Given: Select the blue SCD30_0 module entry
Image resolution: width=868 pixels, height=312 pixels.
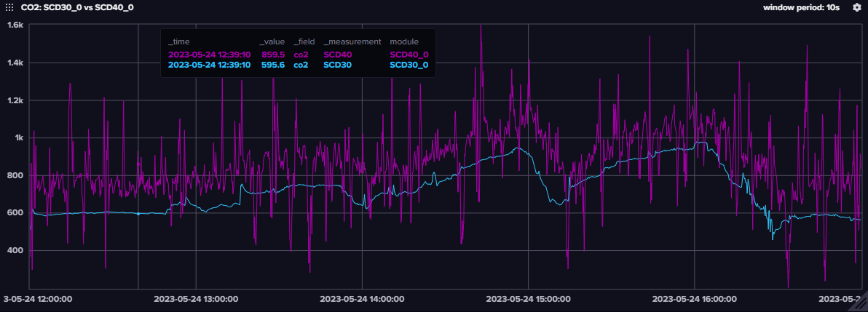Looking at the screenshot, I should pos(409,65).
